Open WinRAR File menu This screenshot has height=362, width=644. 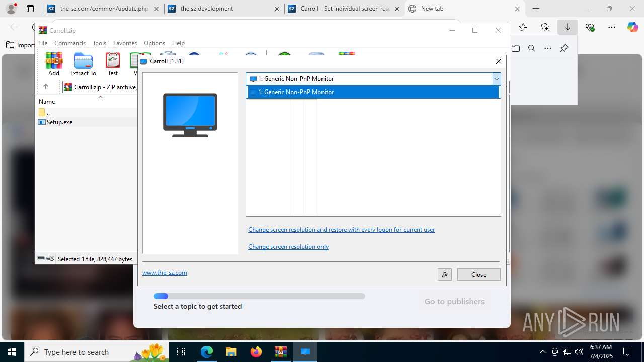pos(43,43)
